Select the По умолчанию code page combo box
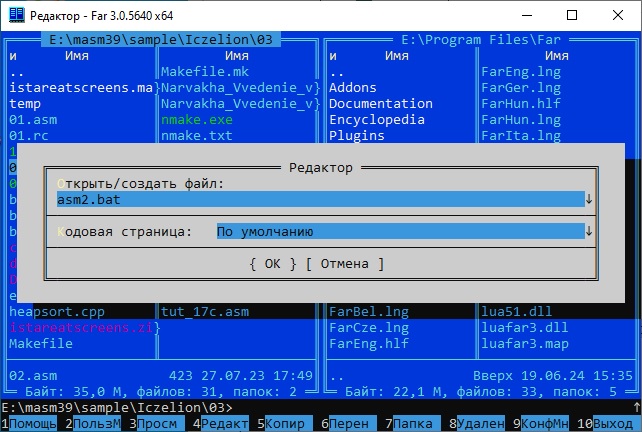The width and height of the screenshot is (642, 432). 399,232
